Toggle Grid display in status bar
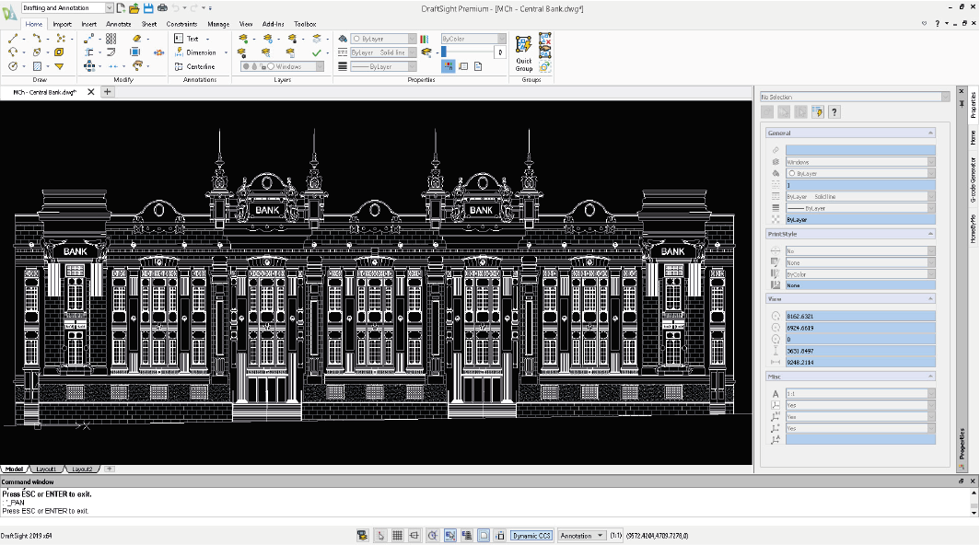Viewport: 980px width, 545px height. 397,536
